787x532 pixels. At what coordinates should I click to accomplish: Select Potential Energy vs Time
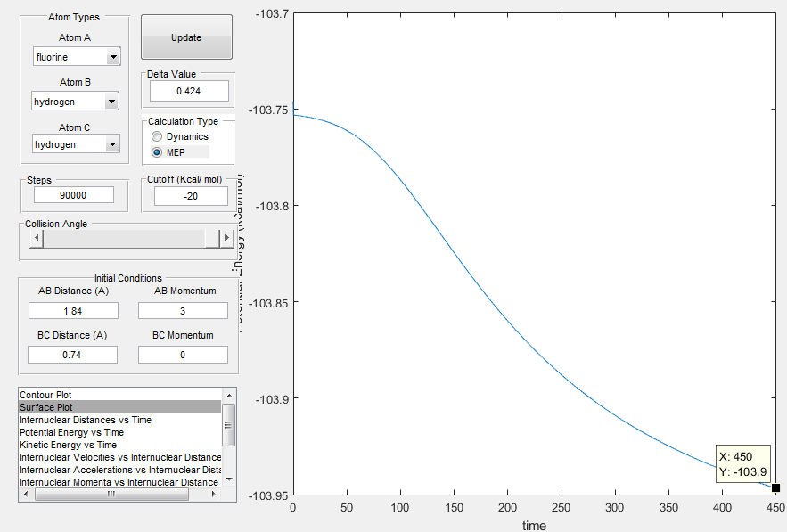[x=120, y=432]
